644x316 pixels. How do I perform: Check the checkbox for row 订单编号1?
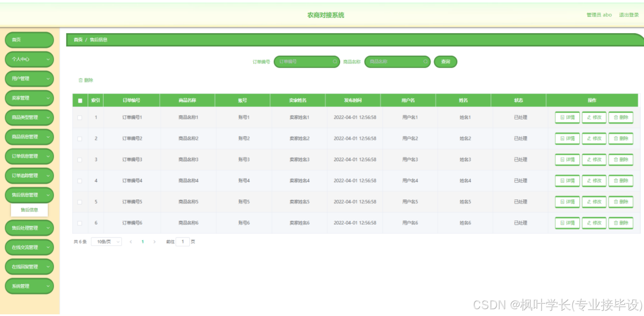tap(80, 117)
